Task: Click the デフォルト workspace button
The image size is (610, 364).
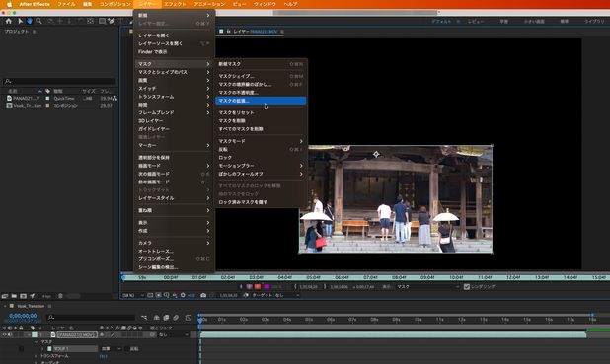Action: 441,22
